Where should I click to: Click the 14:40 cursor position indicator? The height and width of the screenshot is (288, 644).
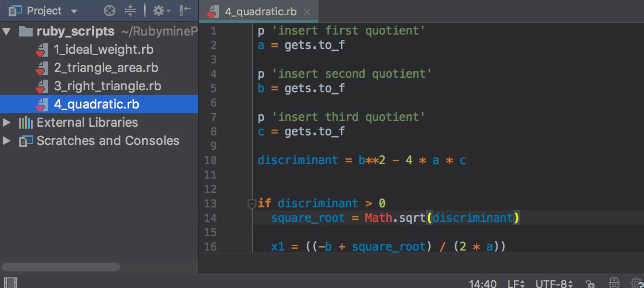coord(483,283)
